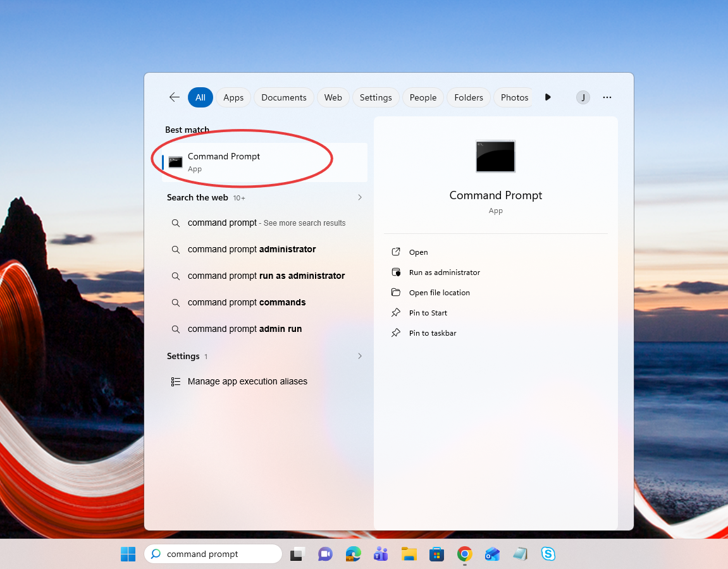Click the taskbar search box with 'command prompt'

coord(213,554)
